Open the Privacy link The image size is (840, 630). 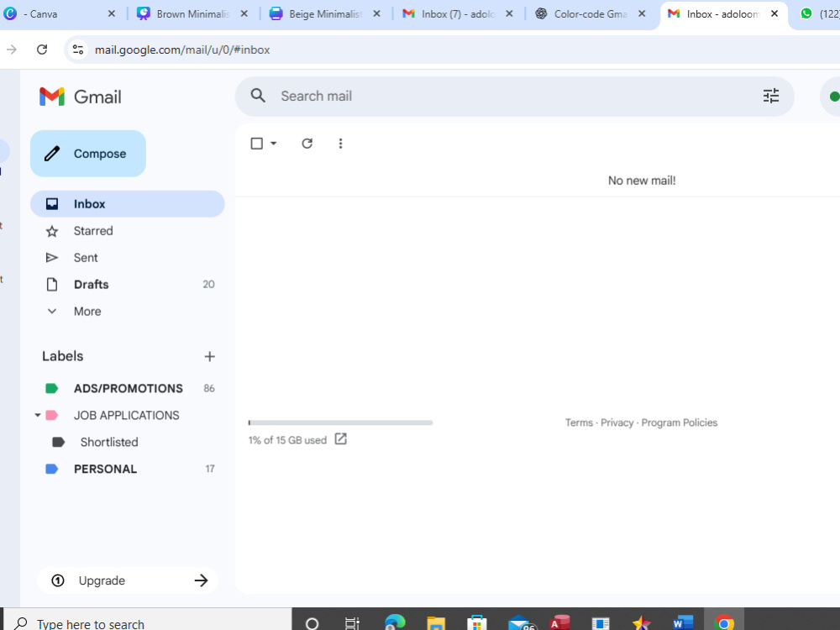pyautogui.click(x=617, y=423)
